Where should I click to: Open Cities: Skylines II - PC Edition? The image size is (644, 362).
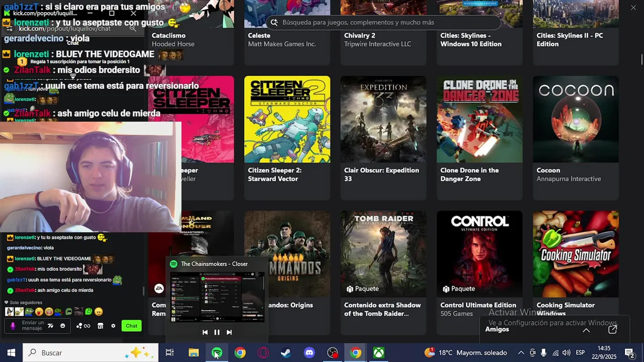click(576, 33)
